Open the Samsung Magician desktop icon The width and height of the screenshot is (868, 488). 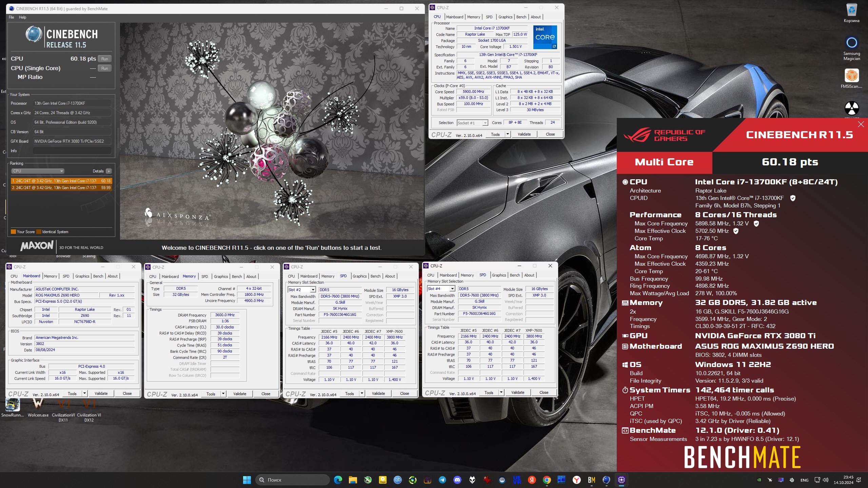point(851,48)
